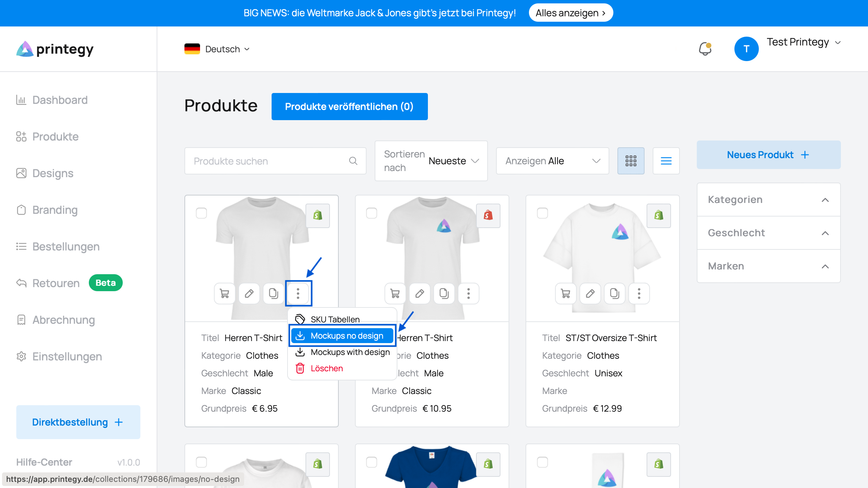Image resolution: width=868 pixels, height=488 pixels.
Task: Go to Dashboard in sidebar
Action: (x=52, y=100)
